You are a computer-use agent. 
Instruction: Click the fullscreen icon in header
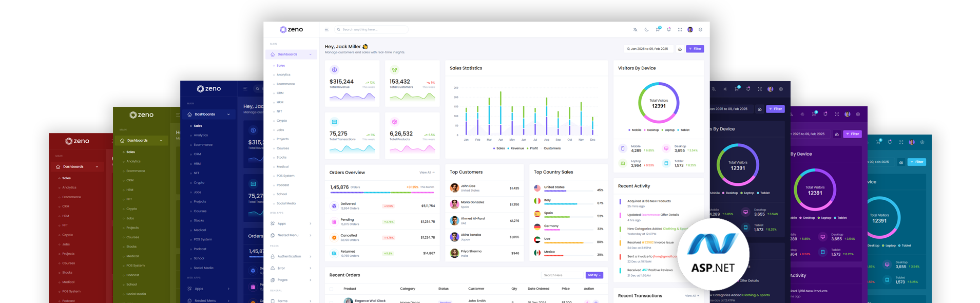[x=680, y=30]
